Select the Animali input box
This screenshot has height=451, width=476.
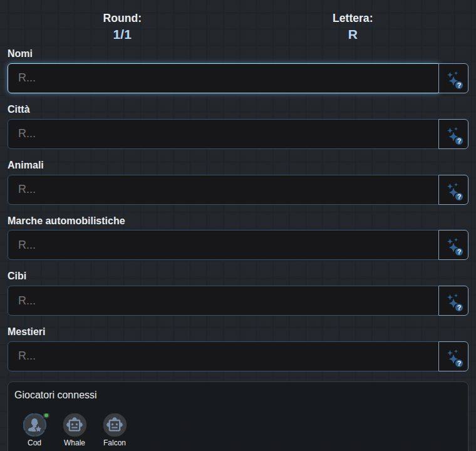224,190
